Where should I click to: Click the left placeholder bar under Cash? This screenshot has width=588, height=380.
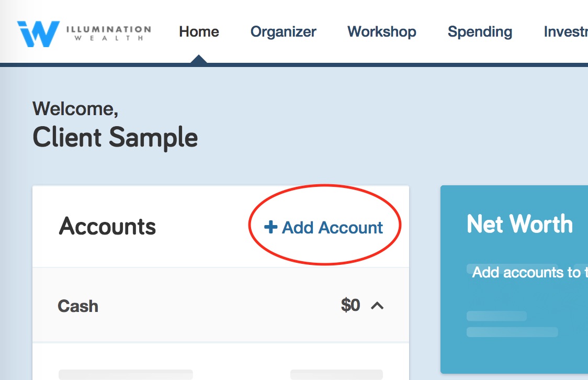tap(126, 374)
